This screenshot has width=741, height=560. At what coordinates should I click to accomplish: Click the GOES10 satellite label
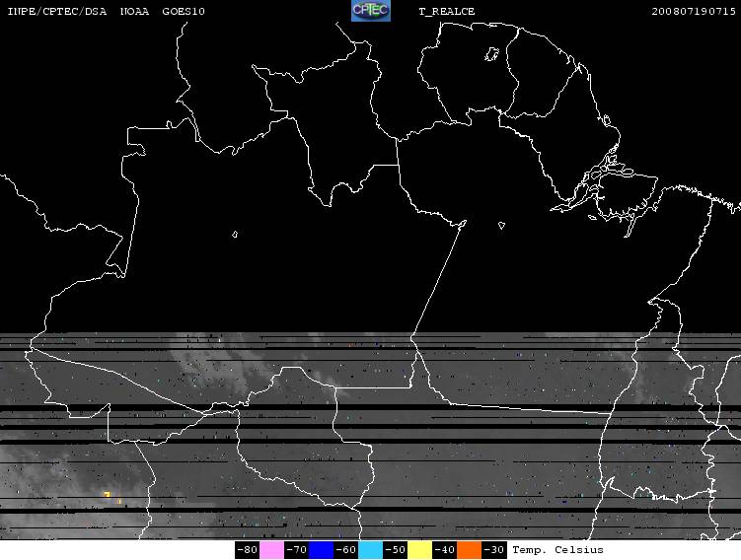(184, 11)
